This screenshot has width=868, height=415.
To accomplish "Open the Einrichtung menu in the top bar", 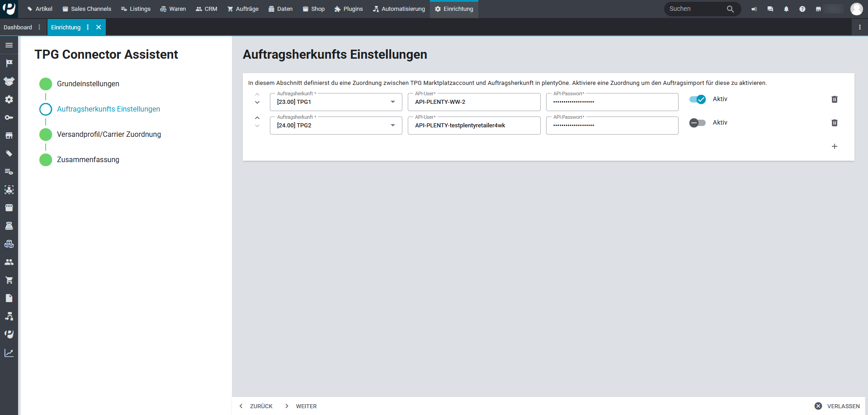I will tap(454, 9).
